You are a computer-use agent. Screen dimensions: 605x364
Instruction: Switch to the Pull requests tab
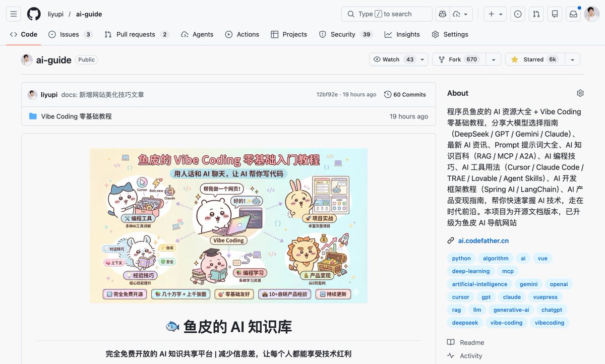137,34
